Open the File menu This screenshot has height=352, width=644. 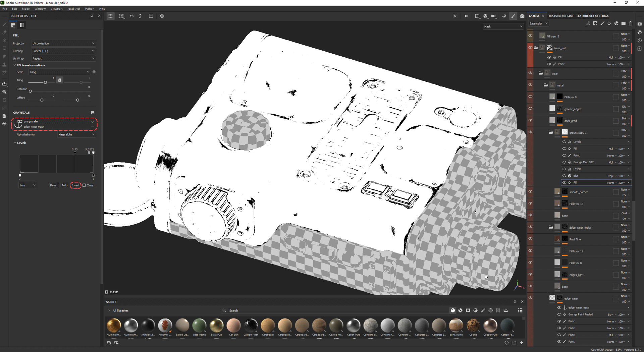tap(5, 9)
